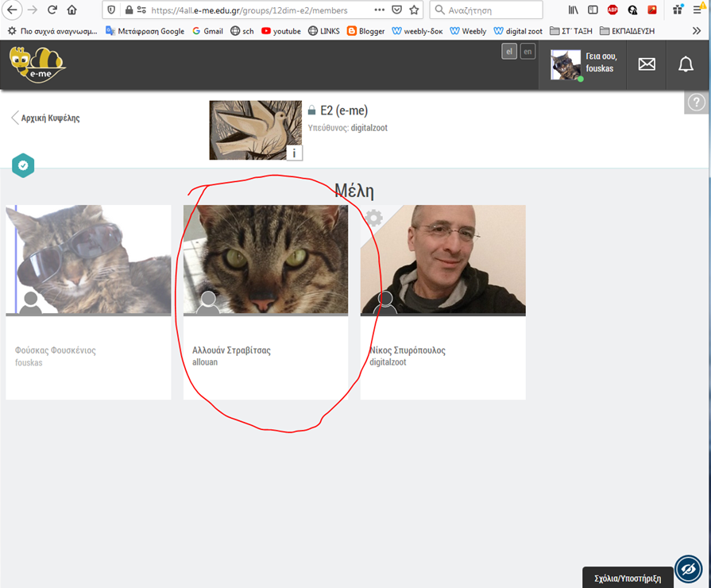Image resolution: width=711 pixels, height=588 pixels.
Task: Switch language to Greek 'el'
Action: click(x=509, y=52)
